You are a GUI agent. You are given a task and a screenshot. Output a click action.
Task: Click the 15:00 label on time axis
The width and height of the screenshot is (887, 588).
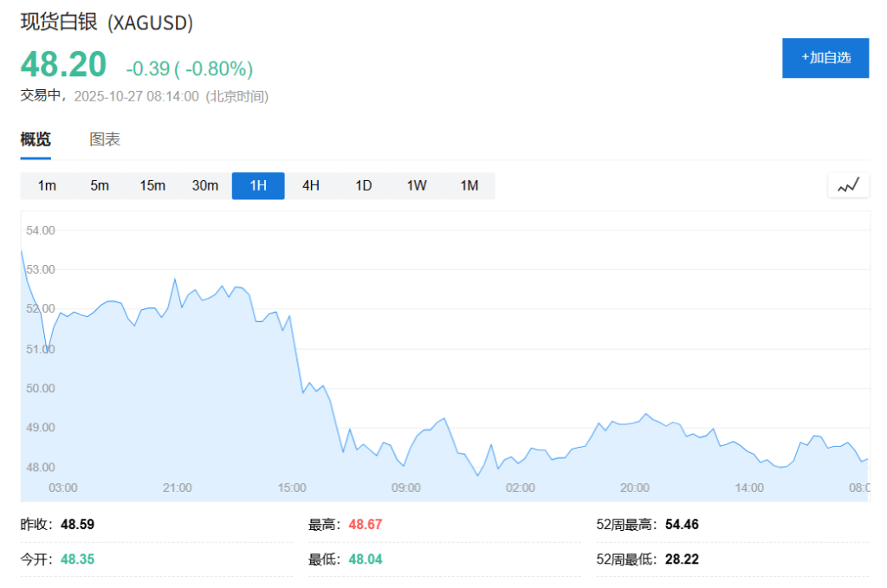[x=292, y=488]
